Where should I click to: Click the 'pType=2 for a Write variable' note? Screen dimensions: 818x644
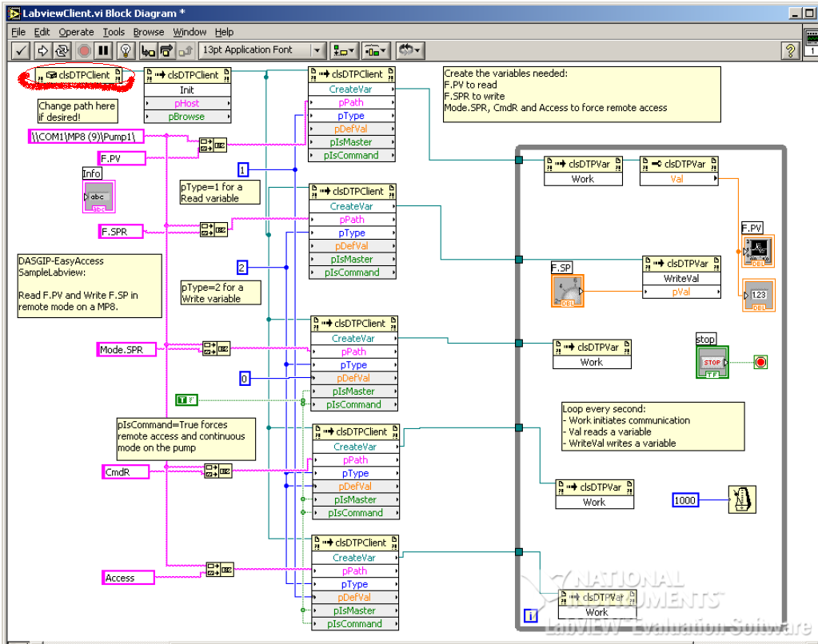(221, 292)
